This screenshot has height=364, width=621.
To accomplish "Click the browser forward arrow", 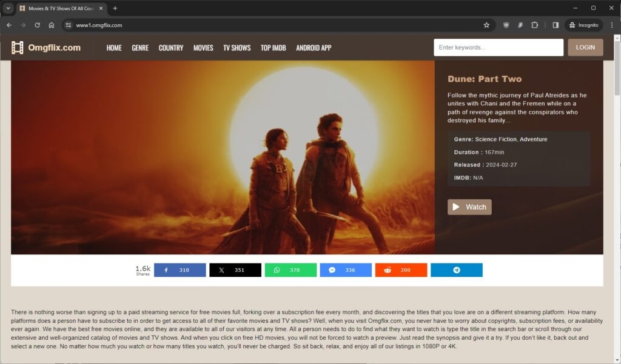I will click(x=23, y=25).
